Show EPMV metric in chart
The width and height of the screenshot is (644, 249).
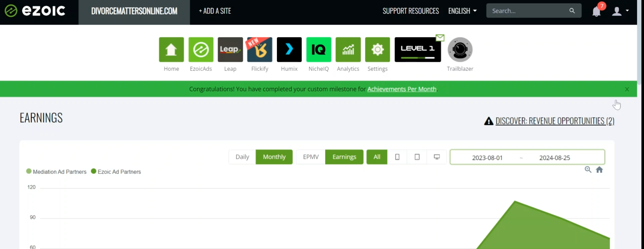[311, 157]
